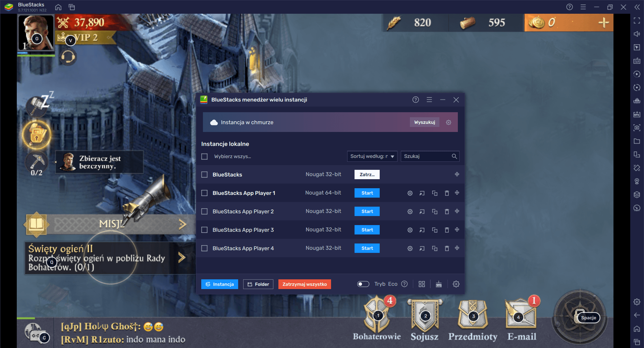
Task: Click reorder handle for App Player 3
Action: [457, 229]
